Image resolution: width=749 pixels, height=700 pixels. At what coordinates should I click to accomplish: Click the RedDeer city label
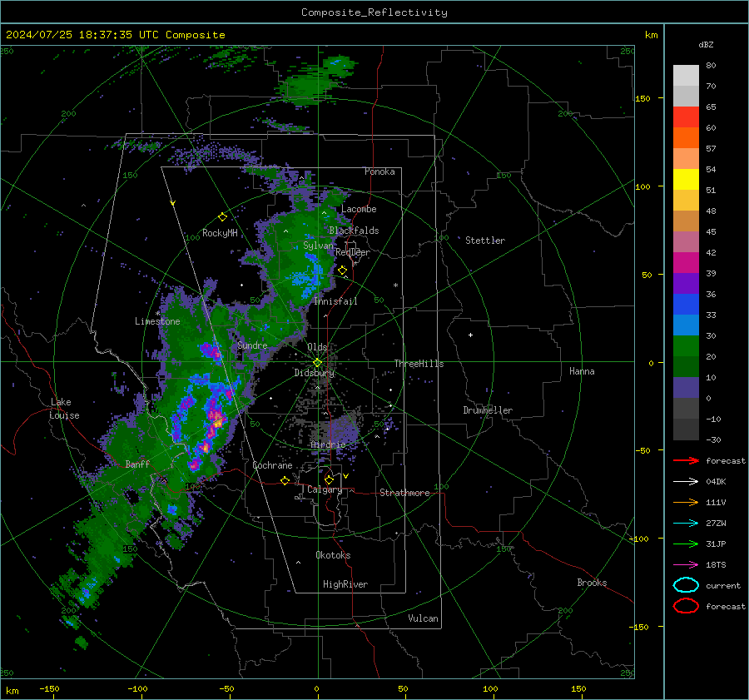click(x=353, y=252)
